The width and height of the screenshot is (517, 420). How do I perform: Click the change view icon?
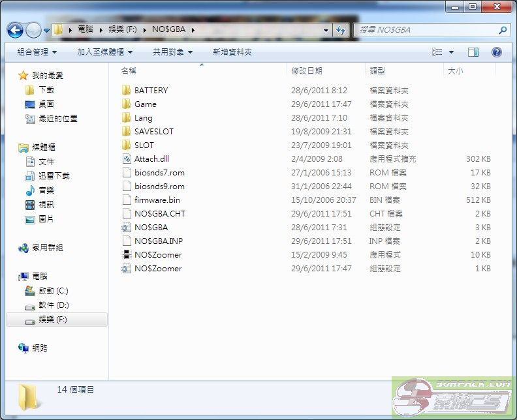[437, 52]
